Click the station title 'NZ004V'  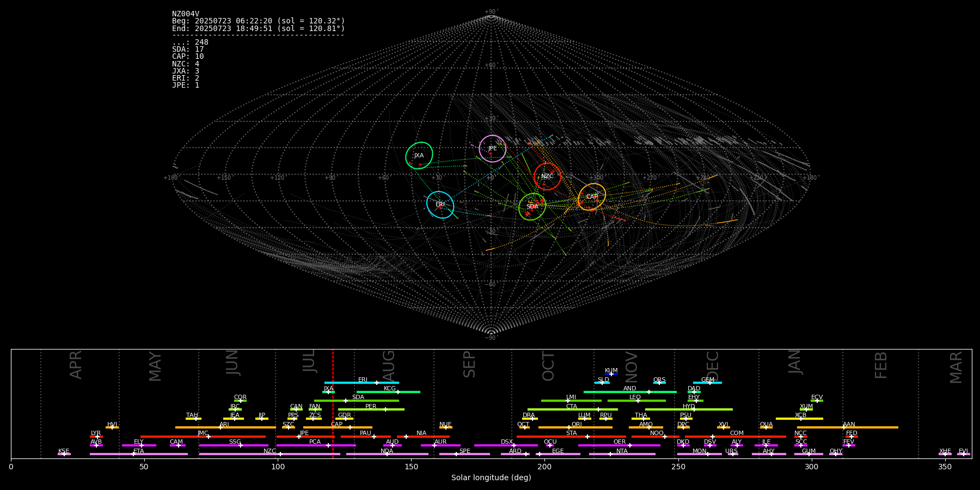click(186, 14)
